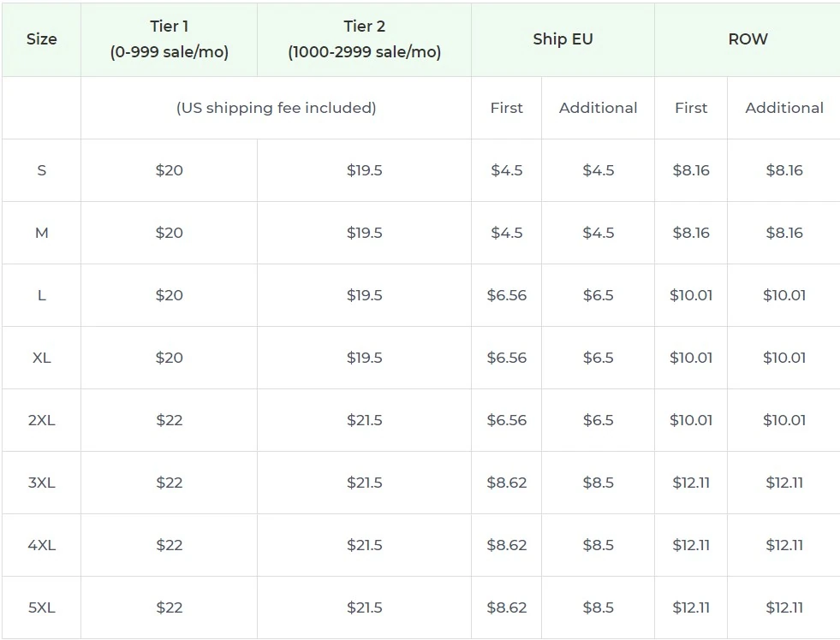
Task: Select the 5XL size row label
Action: (x=41, y=607)
